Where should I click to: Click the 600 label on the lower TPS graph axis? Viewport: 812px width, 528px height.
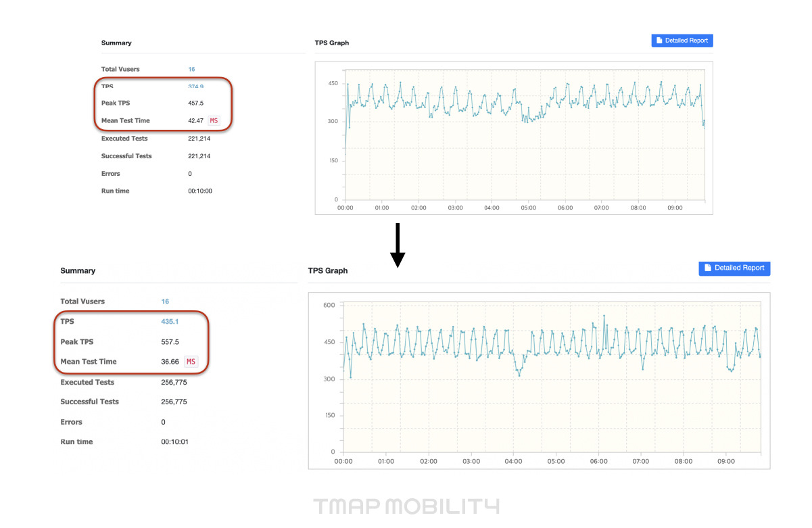pos(329,305)
